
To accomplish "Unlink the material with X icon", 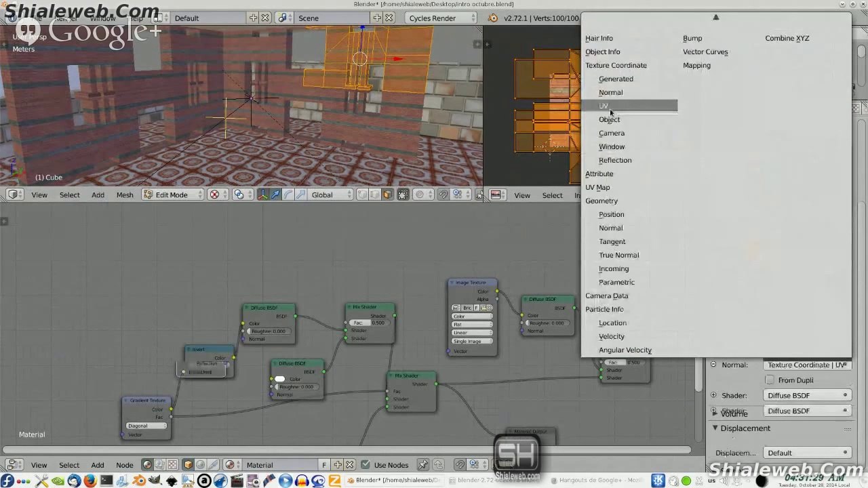I will click(x=349, y=465).
